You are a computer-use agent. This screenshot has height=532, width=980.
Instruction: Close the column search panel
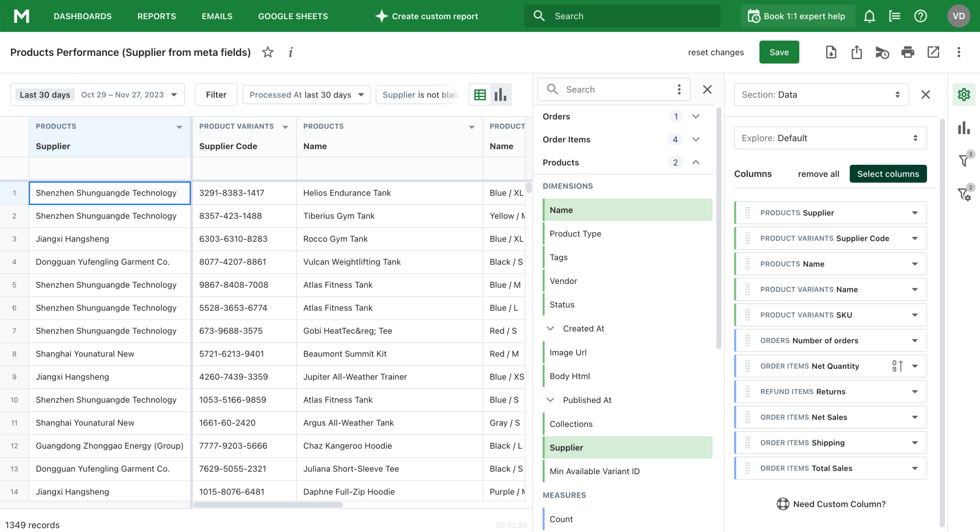point(707,89)
